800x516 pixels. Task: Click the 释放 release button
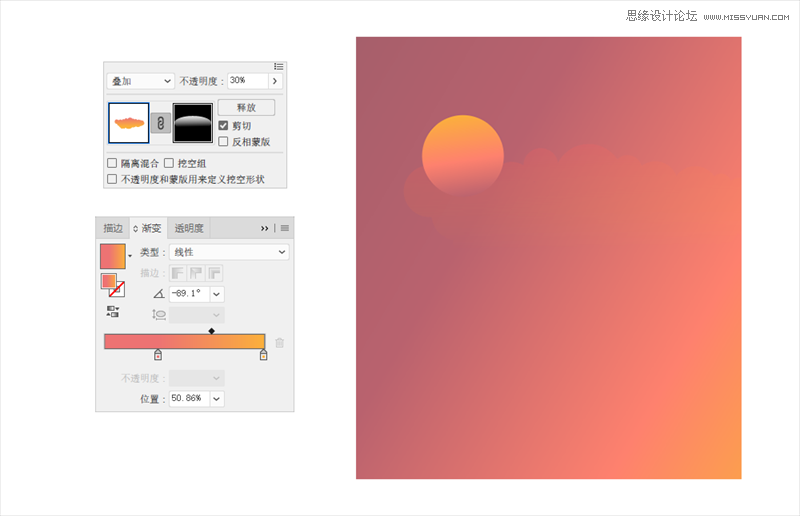point(246,108)
